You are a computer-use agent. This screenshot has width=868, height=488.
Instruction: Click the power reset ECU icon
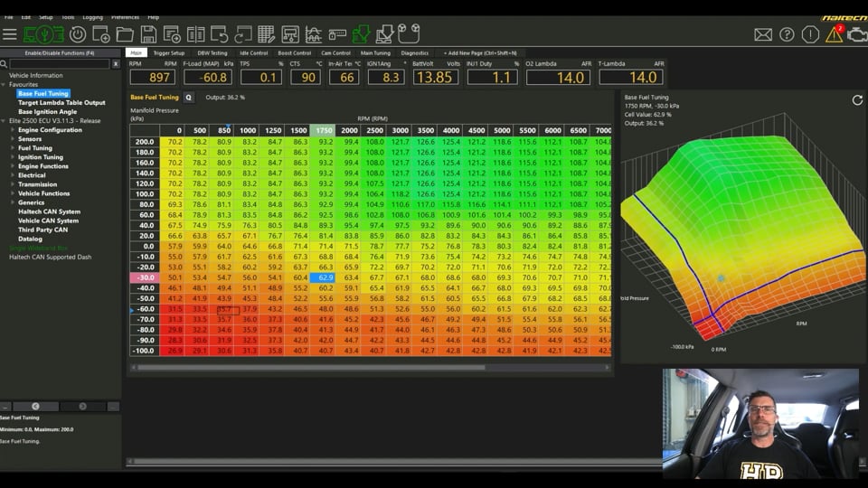click(78, 34)
